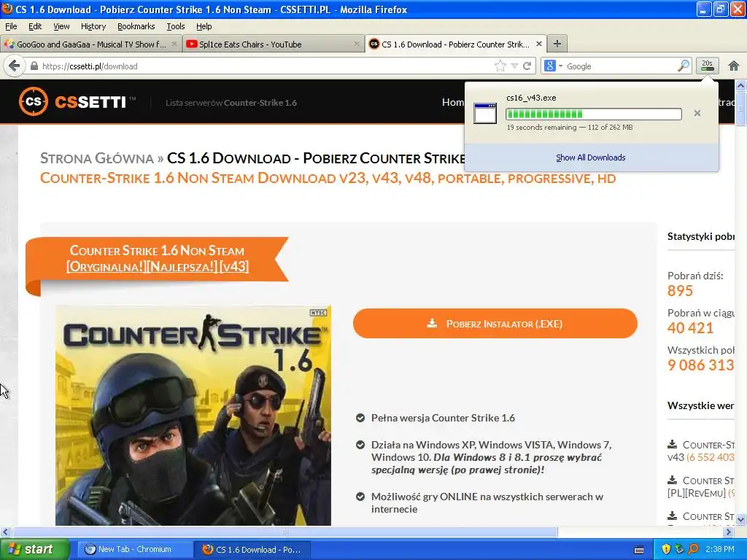Open the File menu
The width and height of the screenshot is (747, 560).
click(11, 26)
